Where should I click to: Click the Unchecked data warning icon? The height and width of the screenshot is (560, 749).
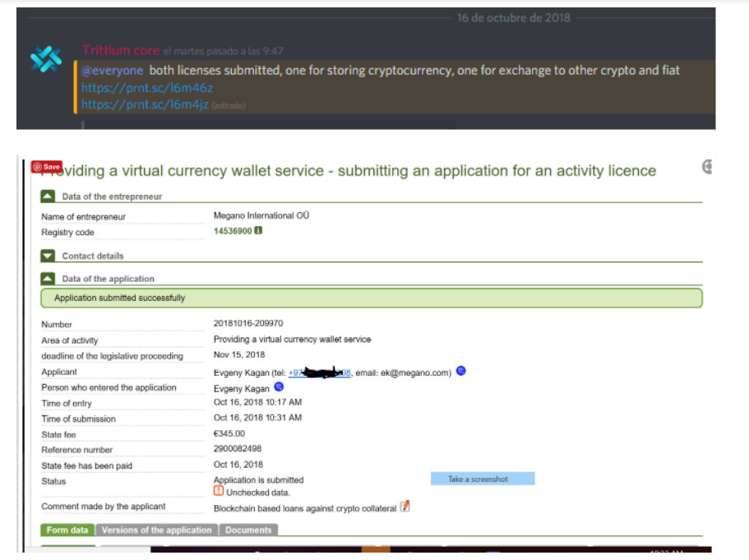[x=219, y=491]
